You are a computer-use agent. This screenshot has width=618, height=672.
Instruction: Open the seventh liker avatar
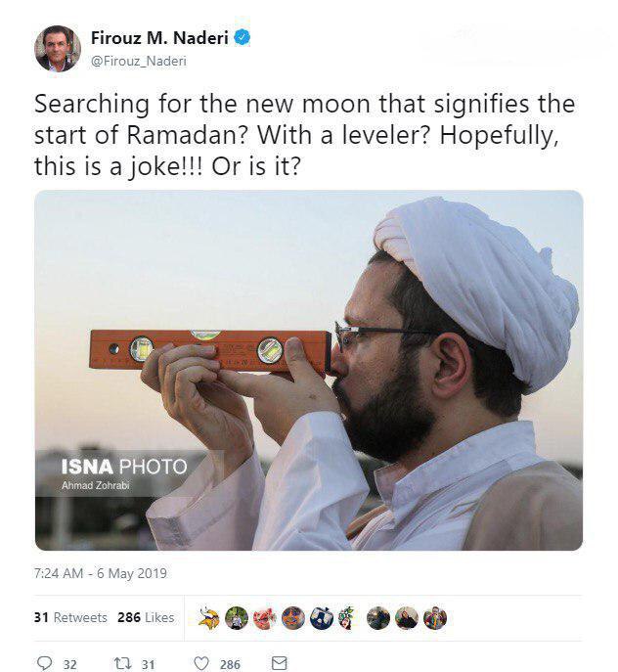point(378,618)
